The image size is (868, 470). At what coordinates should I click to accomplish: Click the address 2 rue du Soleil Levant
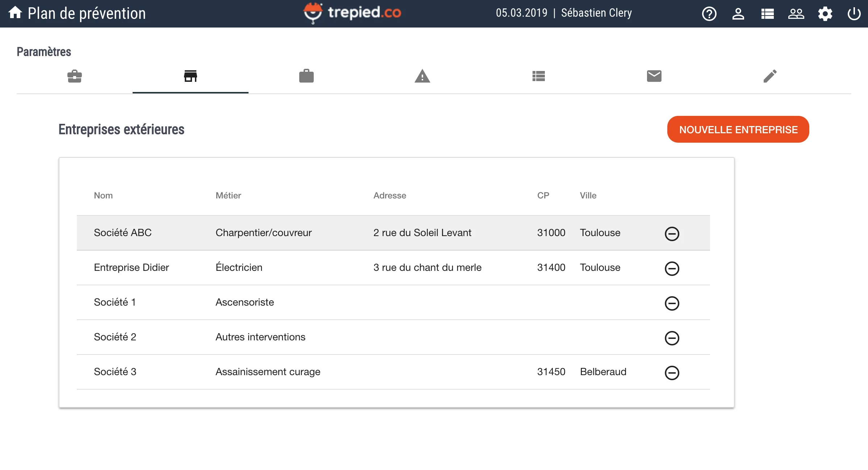422,232
